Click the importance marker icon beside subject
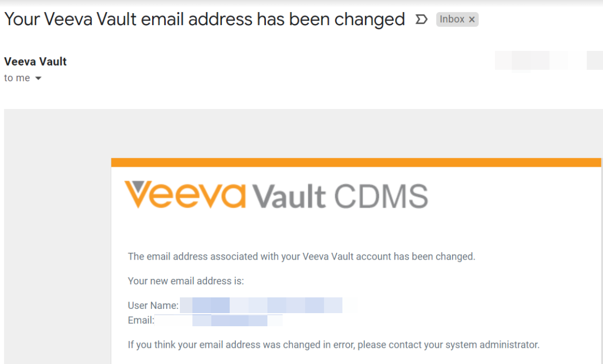Screen dimensions: 603x364 click(421, 20)
